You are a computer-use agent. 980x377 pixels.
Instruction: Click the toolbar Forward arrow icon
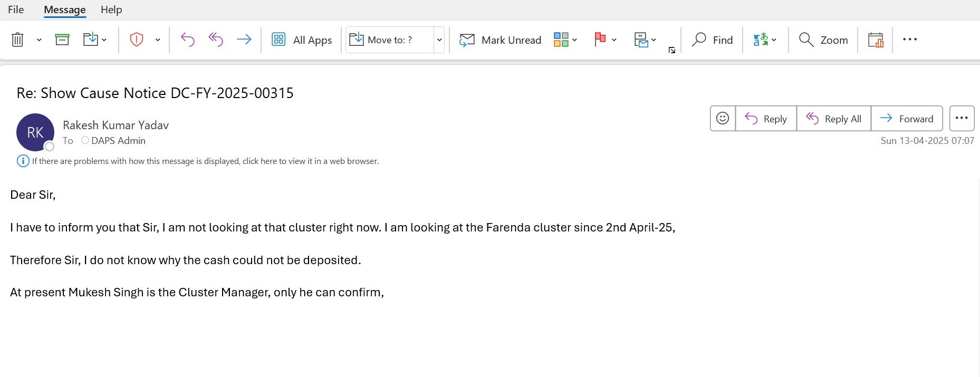tap(244, 40)
